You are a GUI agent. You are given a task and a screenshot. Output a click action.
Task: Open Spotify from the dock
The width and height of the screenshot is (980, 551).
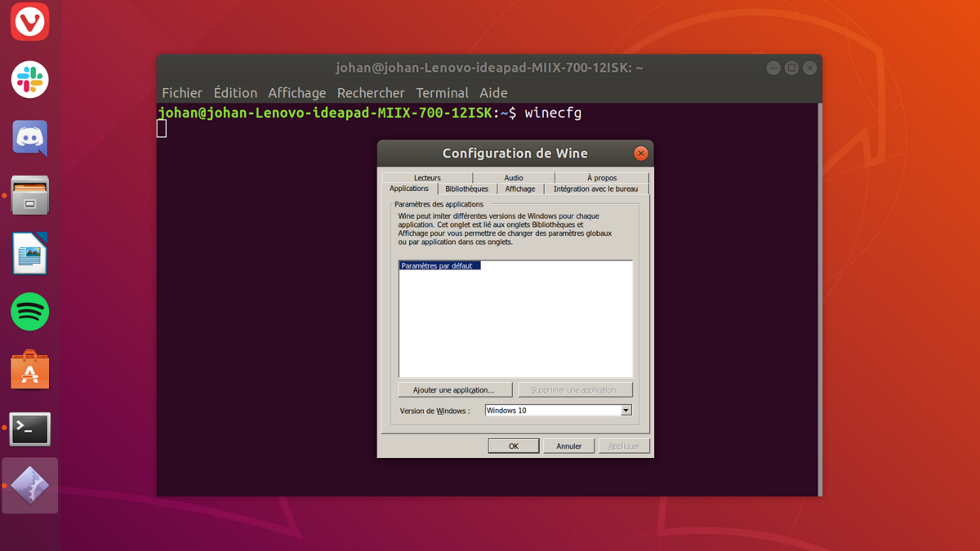click(30, 312)
